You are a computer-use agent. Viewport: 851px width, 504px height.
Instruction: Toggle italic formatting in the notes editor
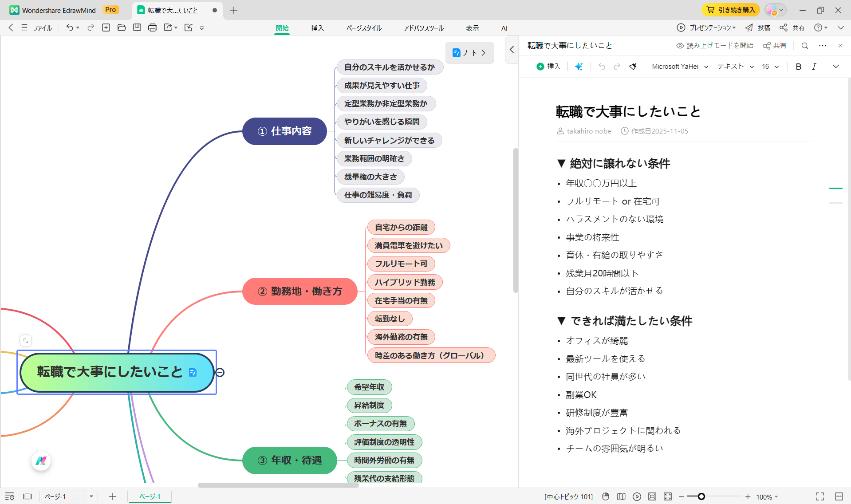click(x=814, y=66)
